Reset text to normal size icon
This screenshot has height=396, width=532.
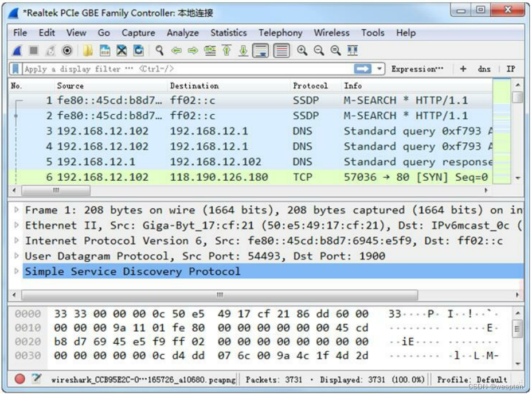point(335,51)
